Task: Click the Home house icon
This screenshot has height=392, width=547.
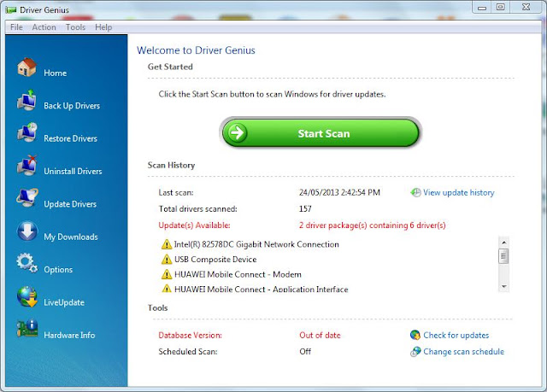Action: 26,67
